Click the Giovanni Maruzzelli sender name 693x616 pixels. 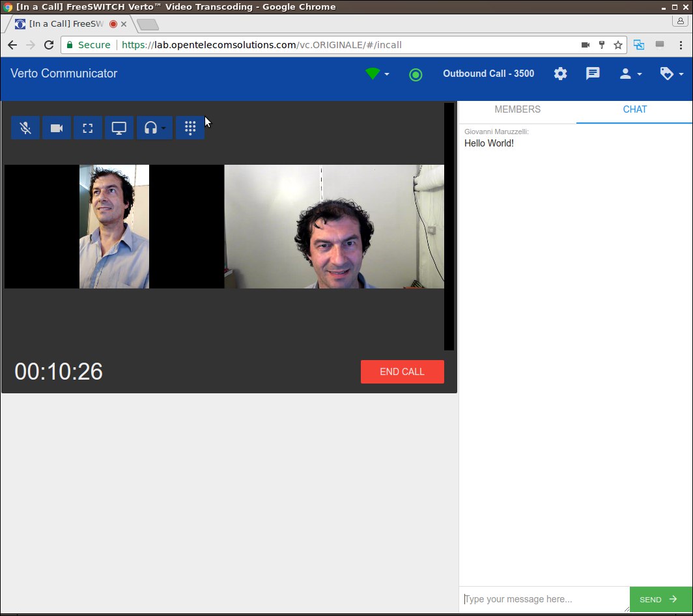point(496,132)
